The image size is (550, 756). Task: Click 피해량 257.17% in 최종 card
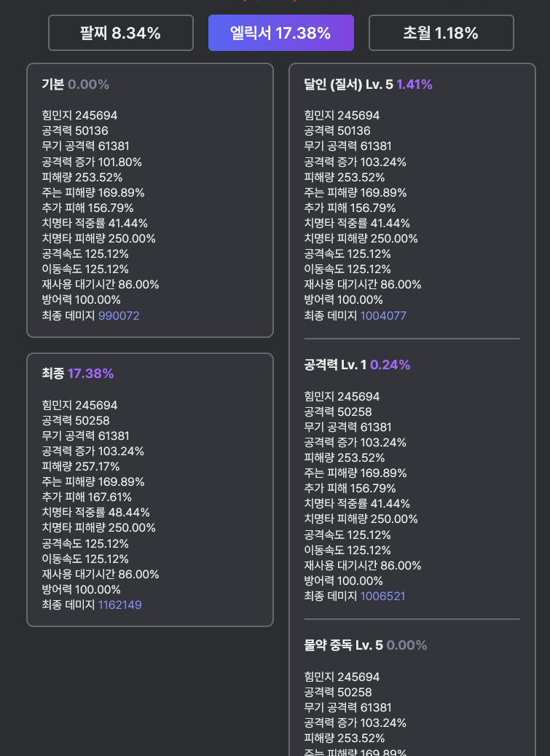[x=81, y=466]
